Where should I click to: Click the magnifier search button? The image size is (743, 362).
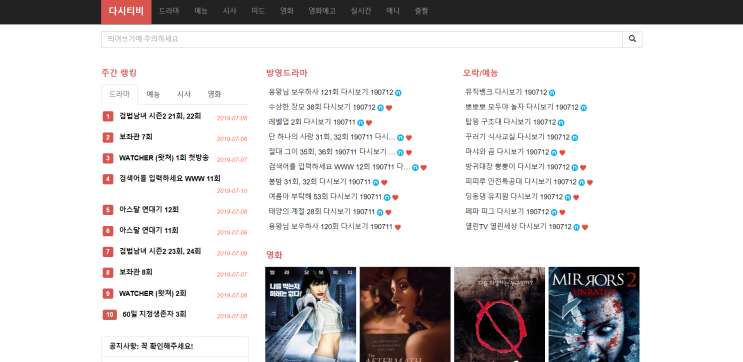[632, 39]
